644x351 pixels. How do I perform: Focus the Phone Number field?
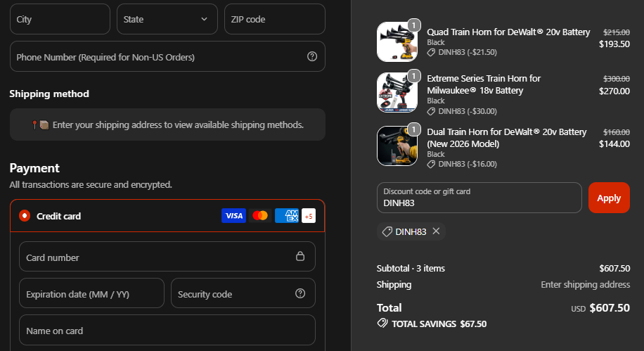167,56
